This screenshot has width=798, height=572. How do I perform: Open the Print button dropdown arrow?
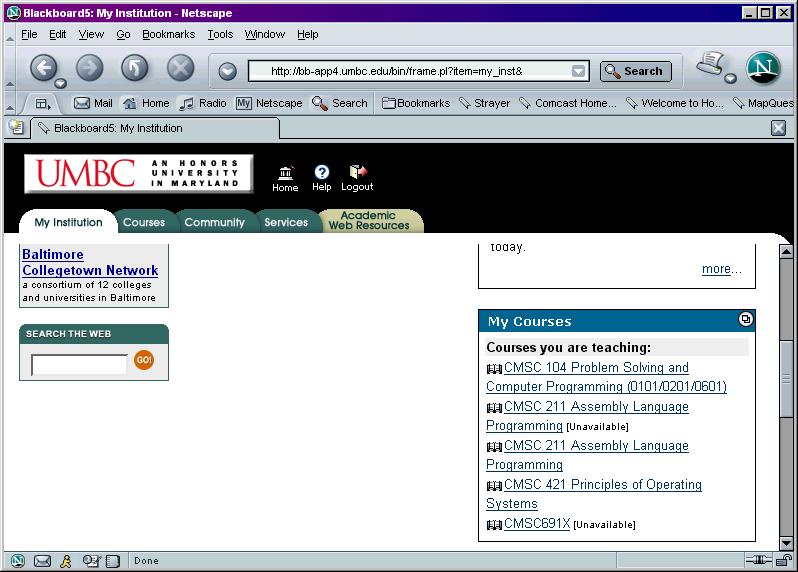pyautogui.click(x=730, y=78)
